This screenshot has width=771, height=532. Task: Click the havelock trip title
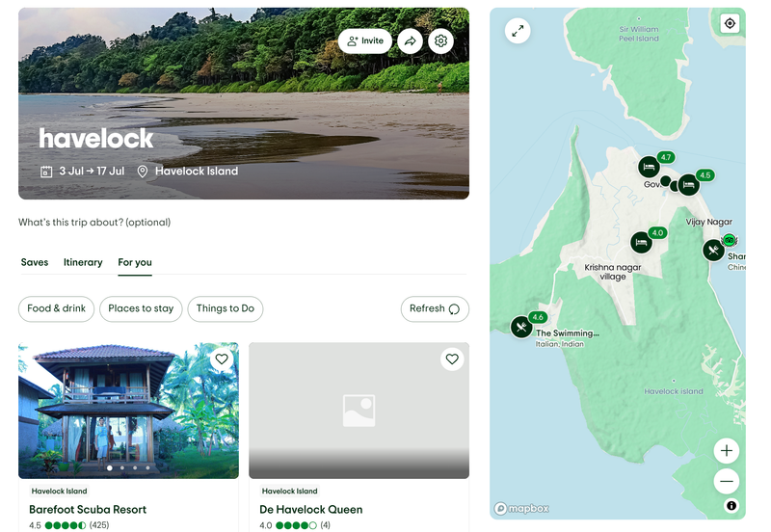(x=96, y=138)
